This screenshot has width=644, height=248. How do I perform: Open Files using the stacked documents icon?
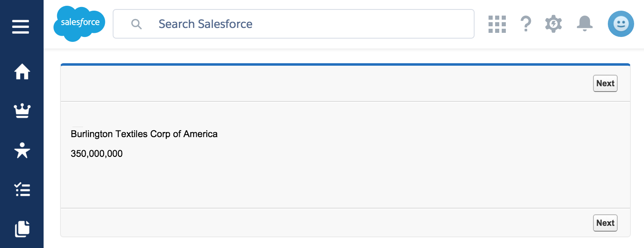(22, 229)
